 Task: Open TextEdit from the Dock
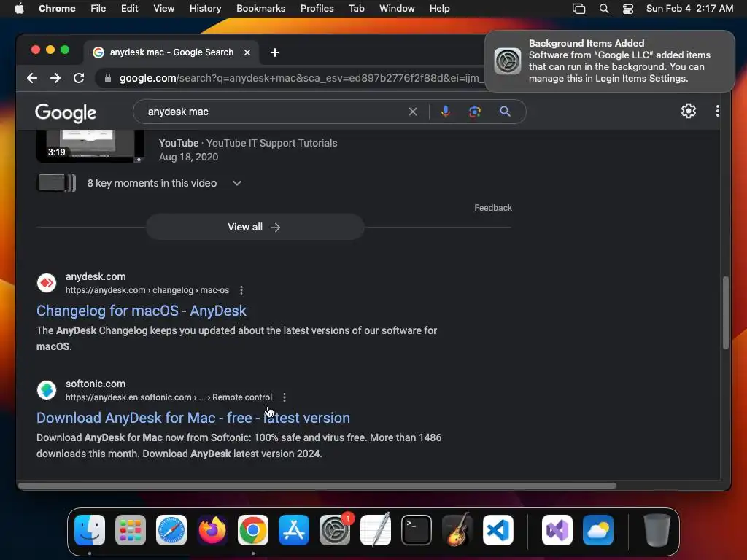click(x=376, y=530)
